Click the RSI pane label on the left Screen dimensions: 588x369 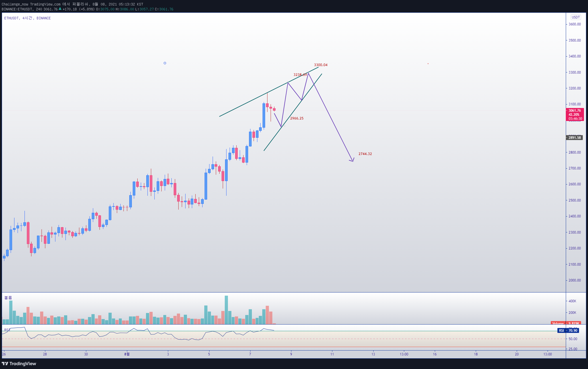pos(7,330)
